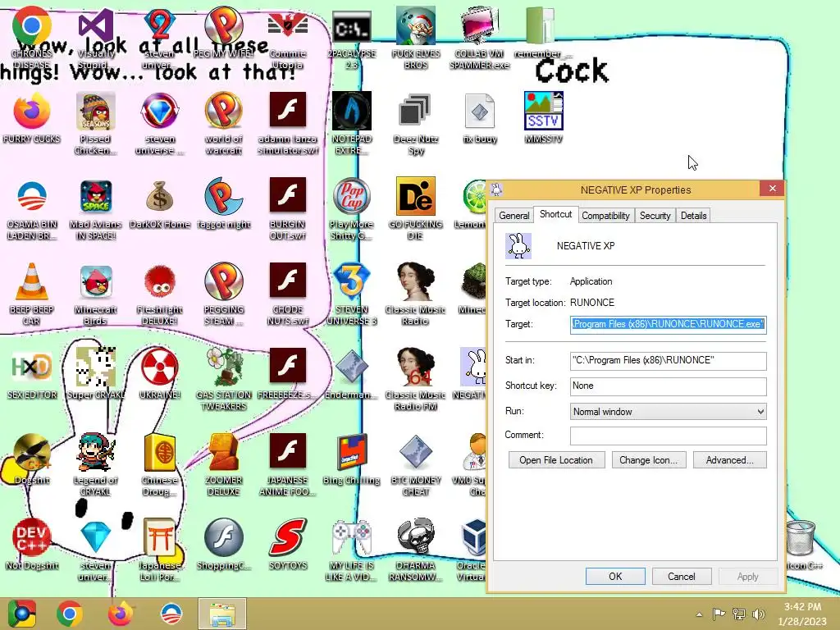
Task: Click the Open File Location button
Action: pos(556,460)
